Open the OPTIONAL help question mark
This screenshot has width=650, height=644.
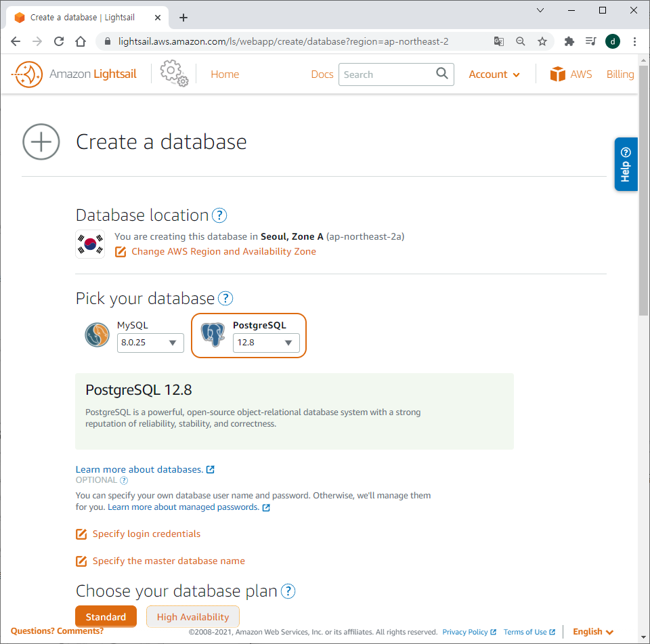point(124,480)
